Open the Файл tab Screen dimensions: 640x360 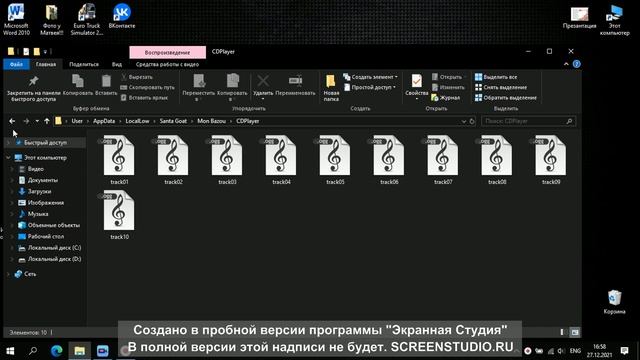click(x=16, y=64)
